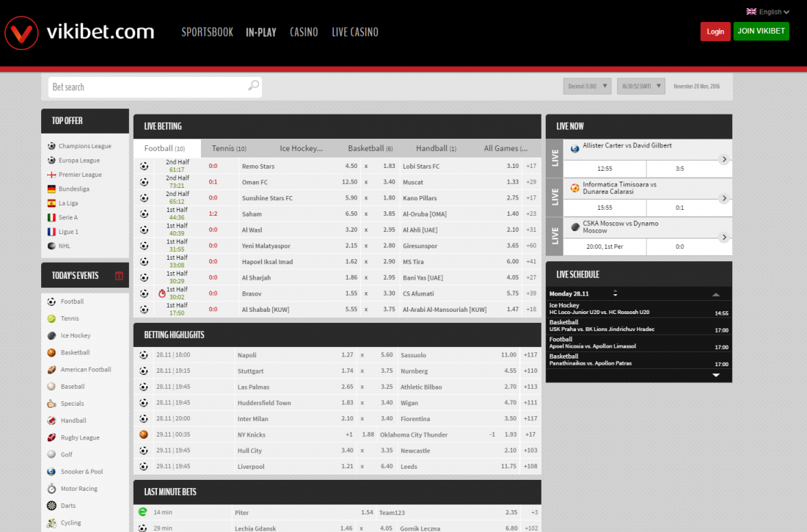Open the In-Play menu
Viewport: 807px width, 532px height.
[261, 32]
